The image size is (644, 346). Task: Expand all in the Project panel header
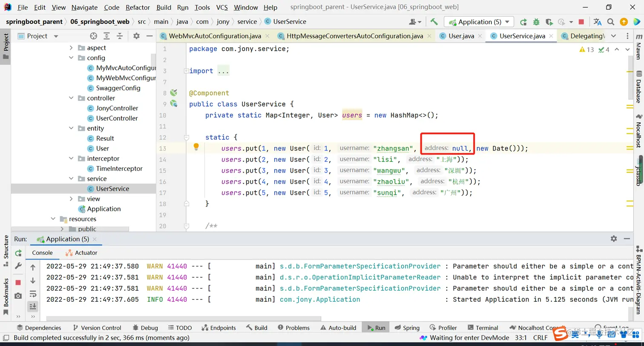click(x=107, y=36)
